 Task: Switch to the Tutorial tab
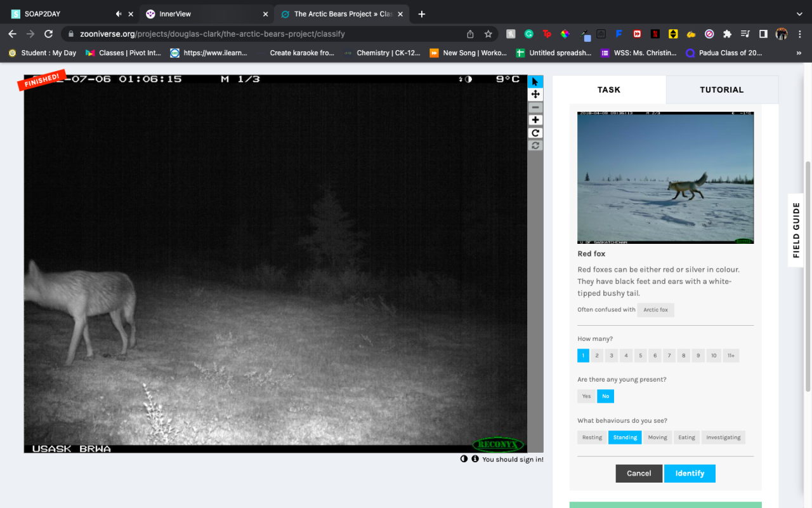pos(721,90)
